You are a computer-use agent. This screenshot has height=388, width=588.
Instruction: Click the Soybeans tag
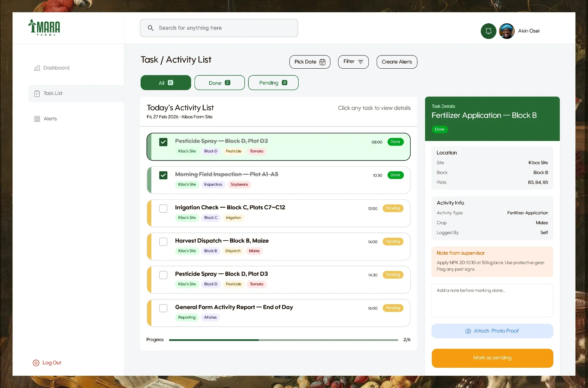click(x=239, y=184)
